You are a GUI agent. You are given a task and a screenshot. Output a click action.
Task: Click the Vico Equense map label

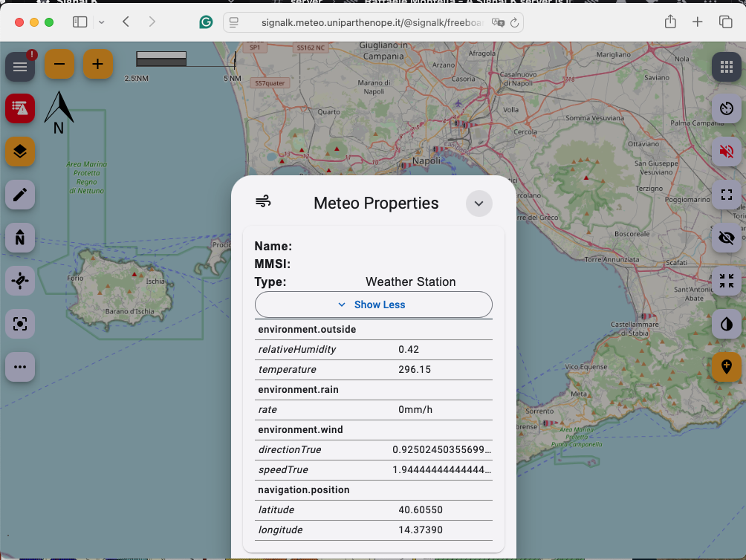[x=586, y=366]
